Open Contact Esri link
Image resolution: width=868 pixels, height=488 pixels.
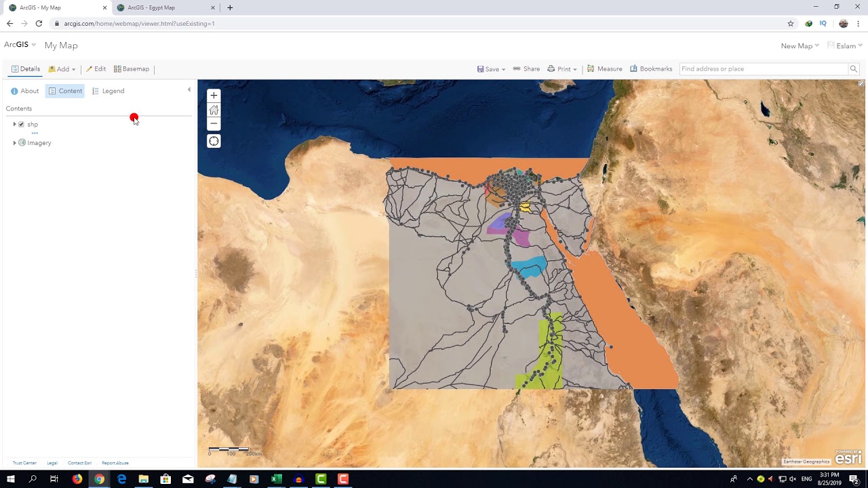pos(79,463)
